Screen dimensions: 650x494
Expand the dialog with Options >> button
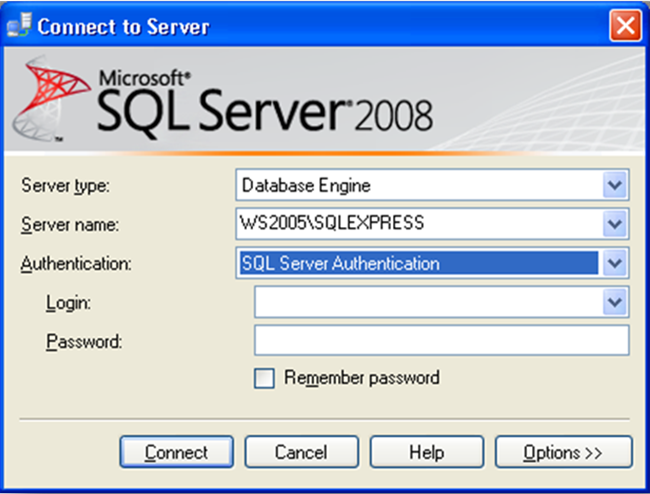pos(563,452)
